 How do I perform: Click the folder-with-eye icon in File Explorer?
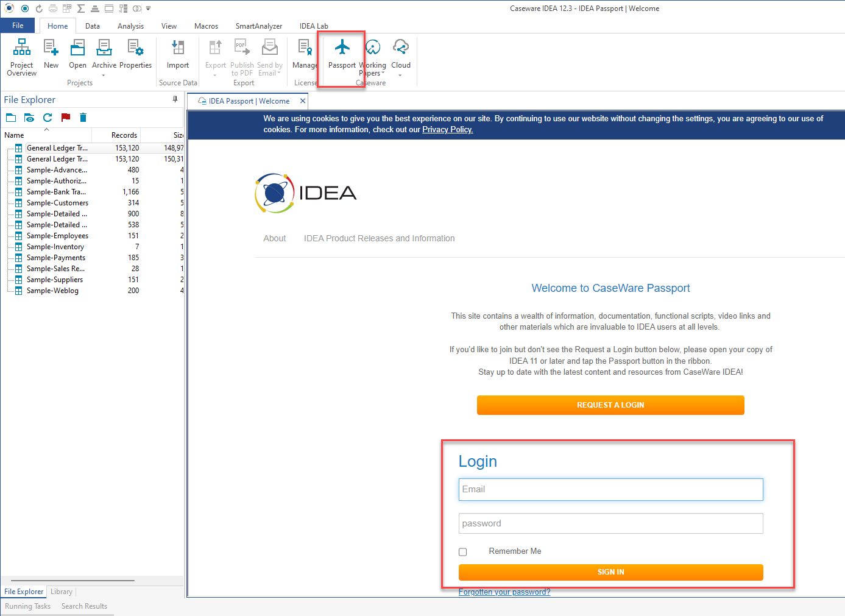[29, 118]
